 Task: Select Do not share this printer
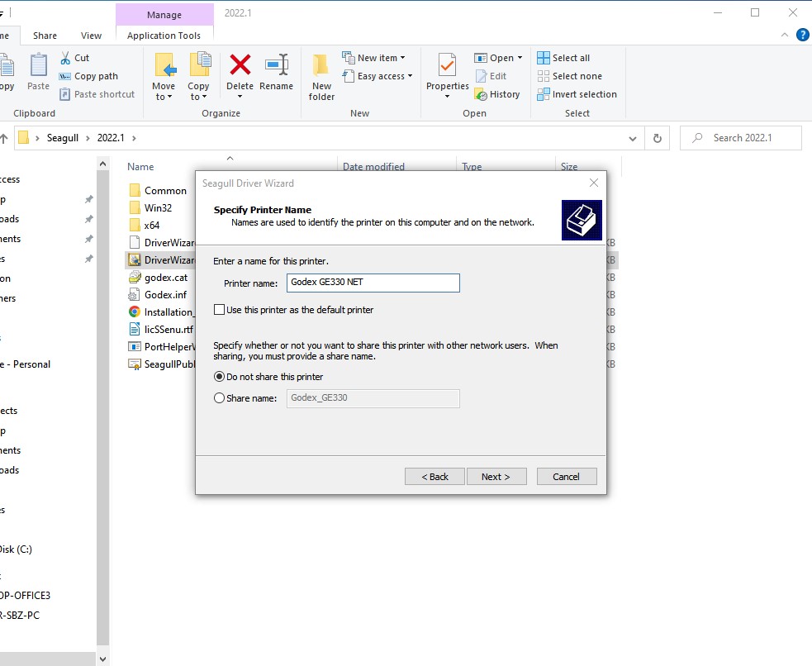pos(219,377)
